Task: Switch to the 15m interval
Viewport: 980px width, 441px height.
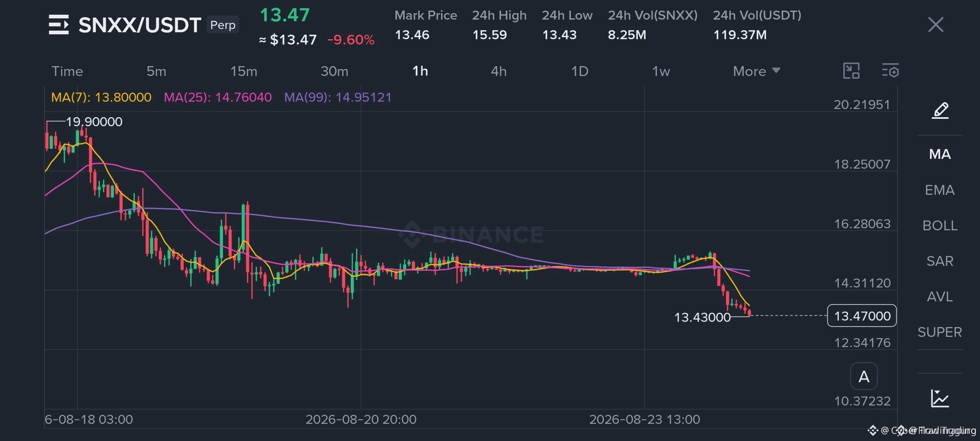Action: click(x=244, y=71)
